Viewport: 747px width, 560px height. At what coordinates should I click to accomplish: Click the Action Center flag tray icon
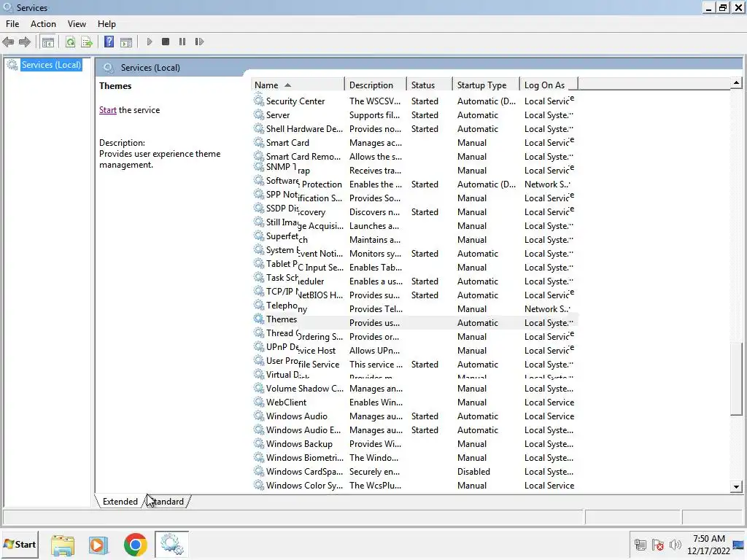(658, 545)
